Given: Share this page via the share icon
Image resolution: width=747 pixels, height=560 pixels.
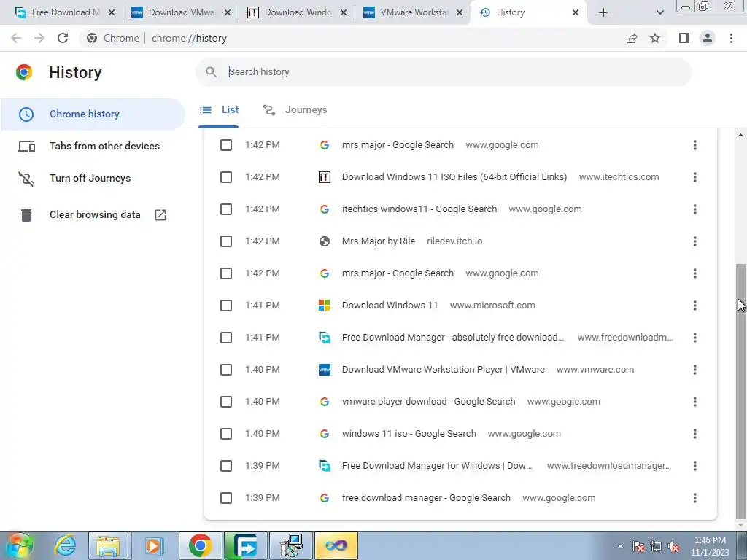Looking at the screenshot, I should tap(632, 38).
